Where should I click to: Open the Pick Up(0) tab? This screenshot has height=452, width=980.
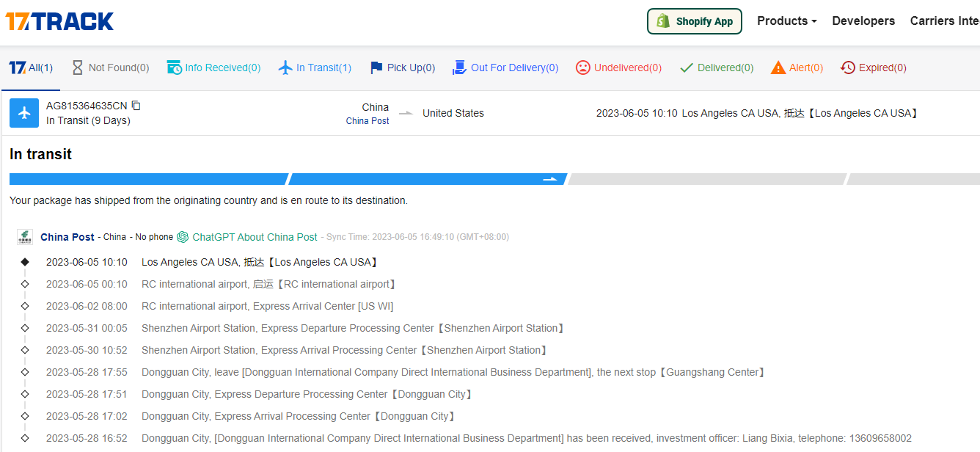402,68
